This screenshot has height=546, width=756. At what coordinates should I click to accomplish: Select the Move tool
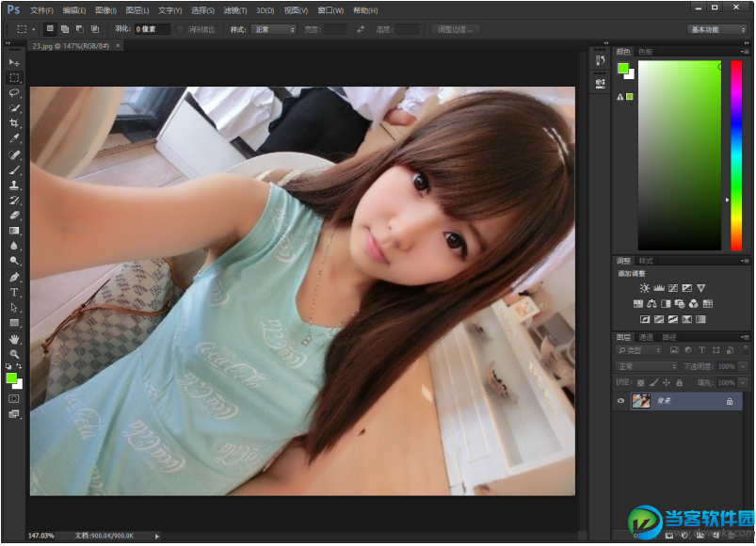(x=14, y=63)
